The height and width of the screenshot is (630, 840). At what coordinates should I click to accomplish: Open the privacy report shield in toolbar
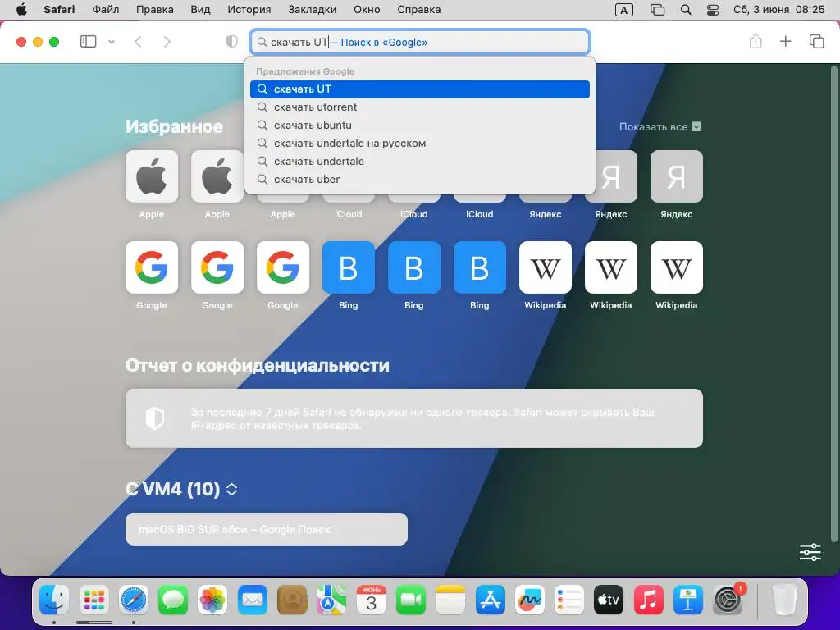click(x=231, y=42)
